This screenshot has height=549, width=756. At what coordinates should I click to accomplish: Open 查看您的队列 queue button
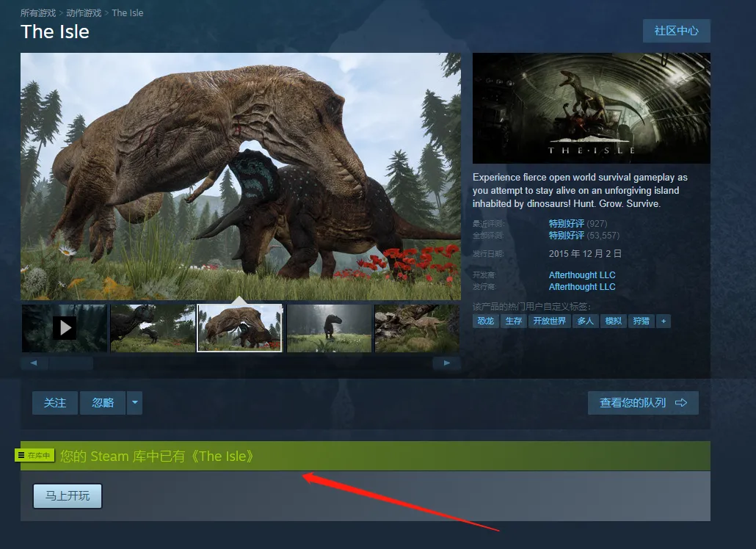643,403
